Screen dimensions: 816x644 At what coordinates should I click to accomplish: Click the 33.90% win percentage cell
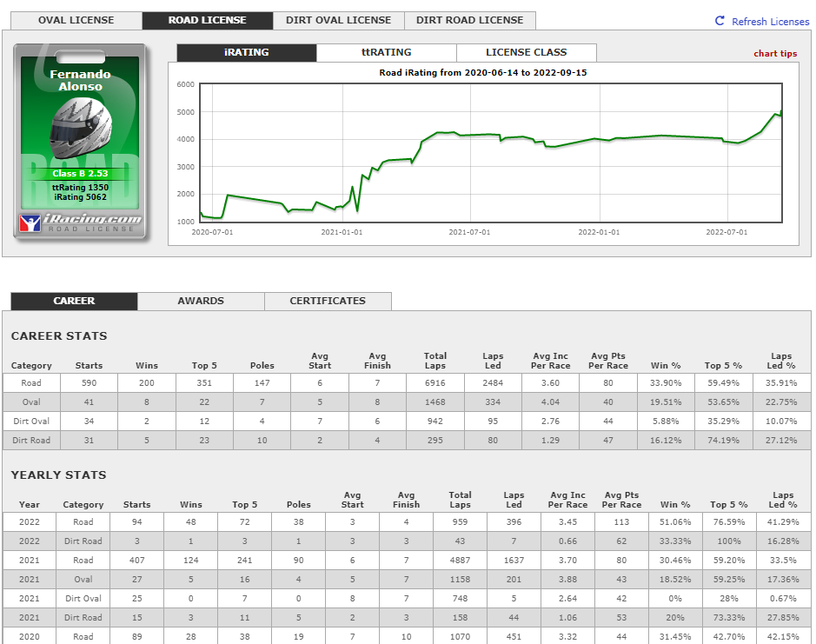tap(666, 383)
